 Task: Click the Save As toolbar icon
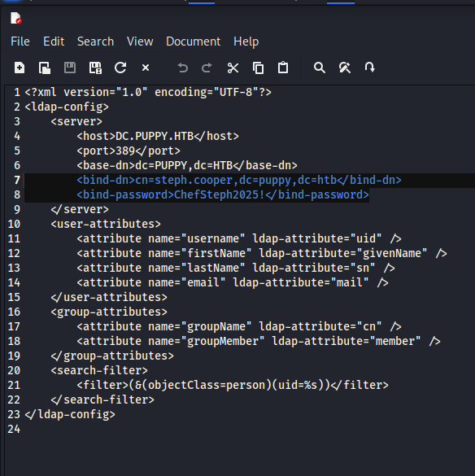coord(95,68)
